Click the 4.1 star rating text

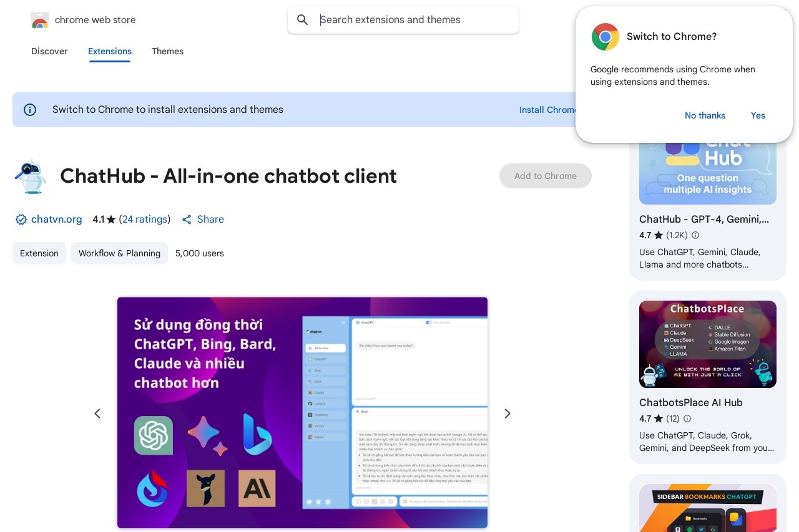[104, 220]
